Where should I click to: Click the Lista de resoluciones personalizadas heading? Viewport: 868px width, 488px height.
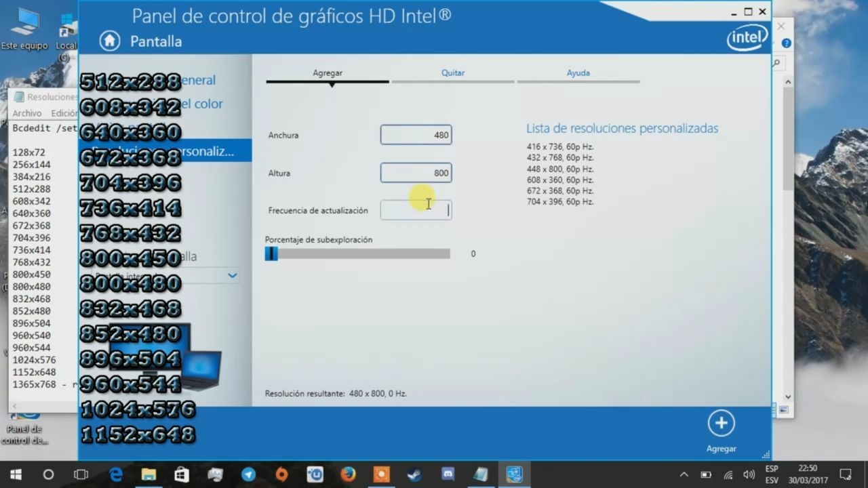(x=622, y=129)
